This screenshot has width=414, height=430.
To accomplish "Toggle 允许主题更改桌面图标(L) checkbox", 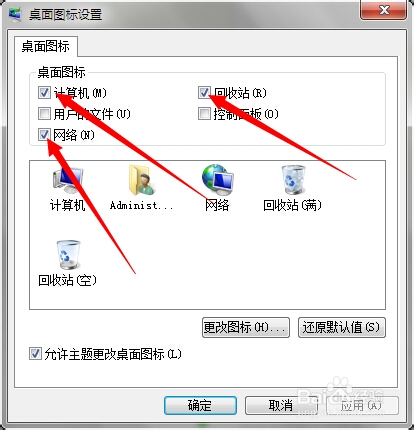I will pos(35,354).
